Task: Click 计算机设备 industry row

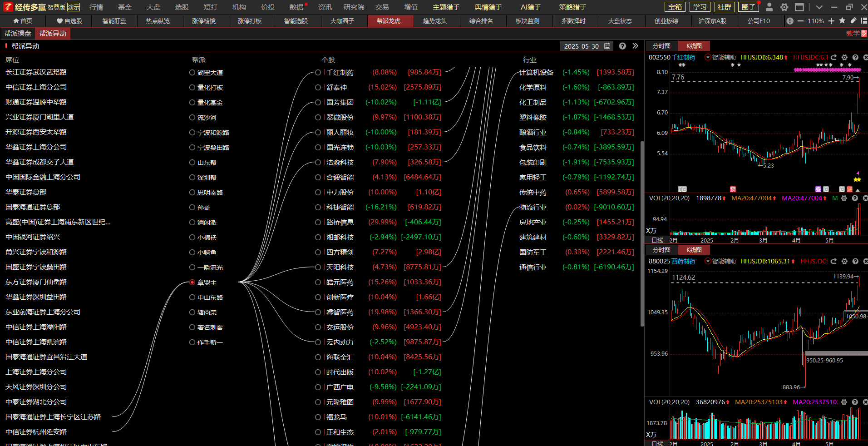Action: tap(577, 73)
